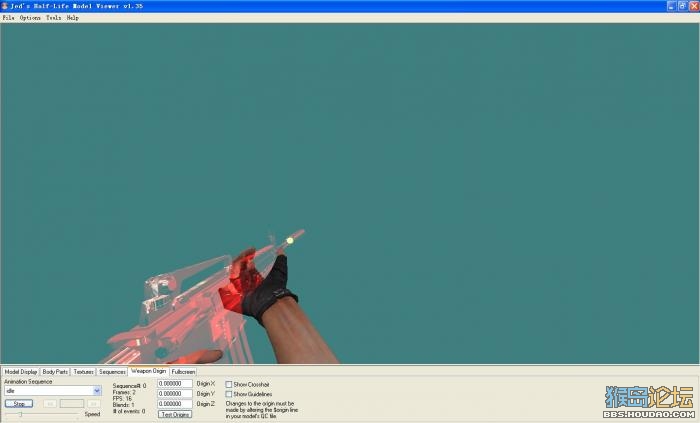This screenshot has height=423, width=700.
Task: Click the Speed slider handle
Action: click(21, 414)
